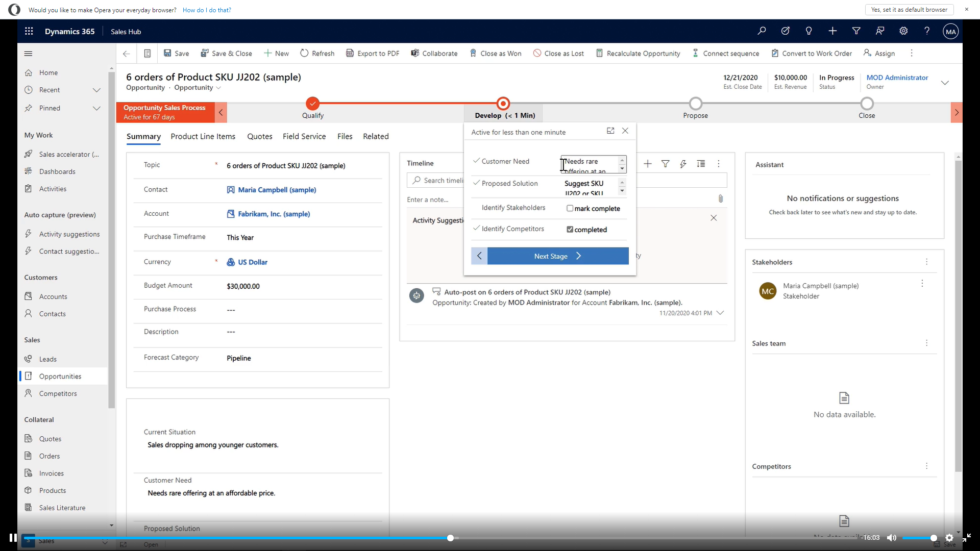Screen dimensions: 980x551
Task: Open record in new form page icon
Action: [x=147, y=54]
